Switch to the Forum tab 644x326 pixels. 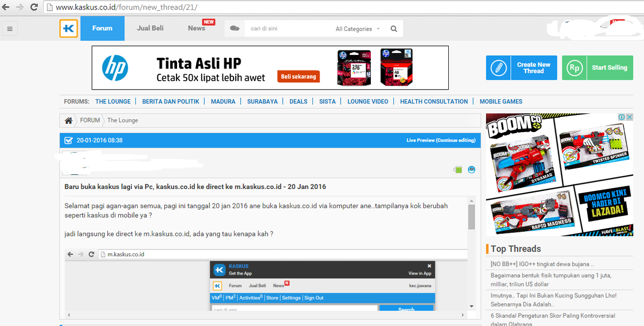coord(102,28)
